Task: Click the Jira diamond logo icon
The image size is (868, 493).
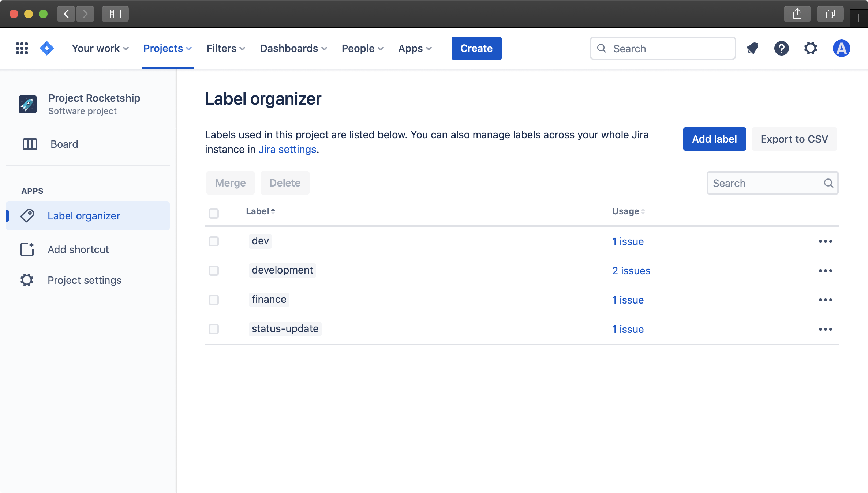Action: click(47, 48)
